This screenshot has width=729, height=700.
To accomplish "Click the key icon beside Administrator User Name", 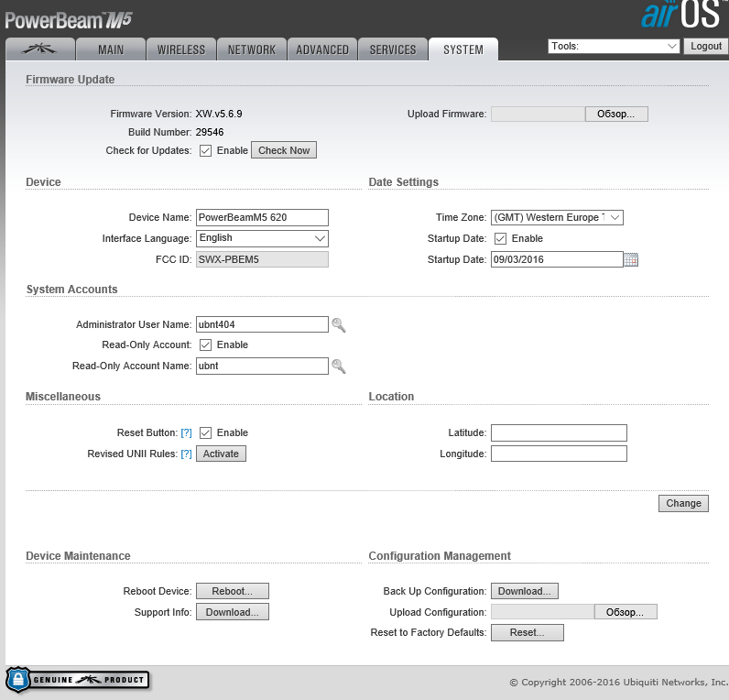I will click(339, 325).
